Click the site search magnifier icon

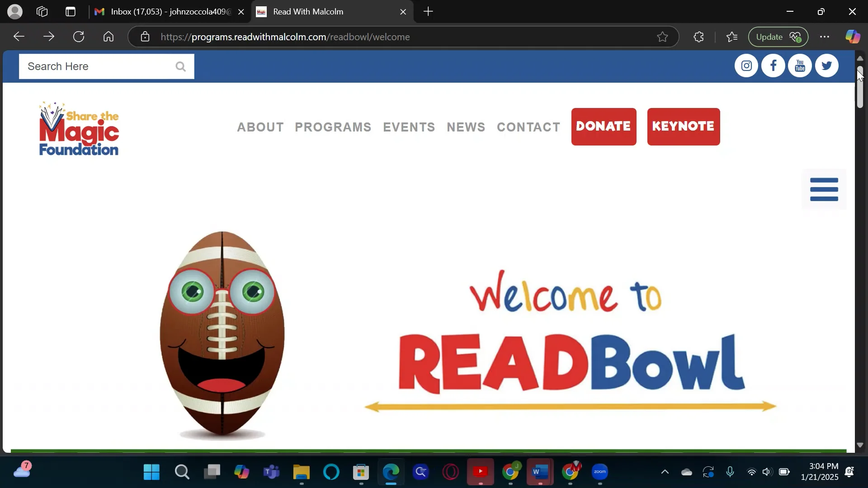(181, 66)
